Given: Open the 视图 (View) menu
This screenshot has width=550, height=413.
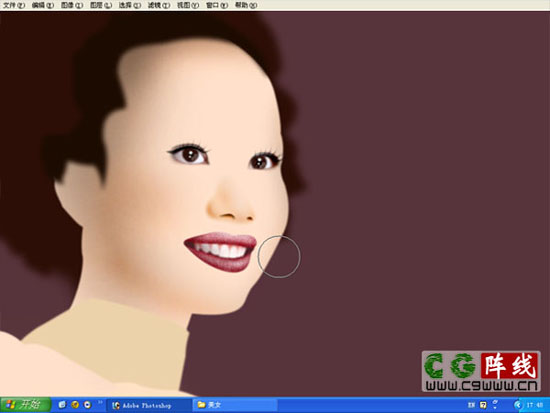Looking at the screenshot, I should coord(188,5).
